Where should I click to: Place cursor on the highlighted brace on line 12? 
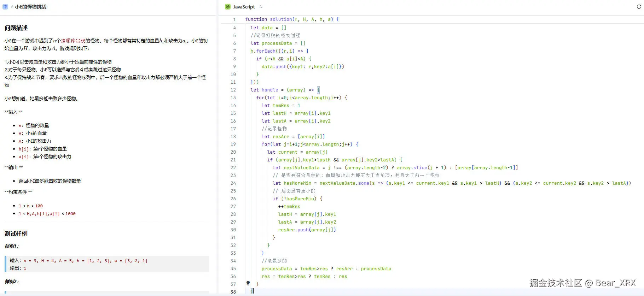pyautogui.click(x=318, y=90)
